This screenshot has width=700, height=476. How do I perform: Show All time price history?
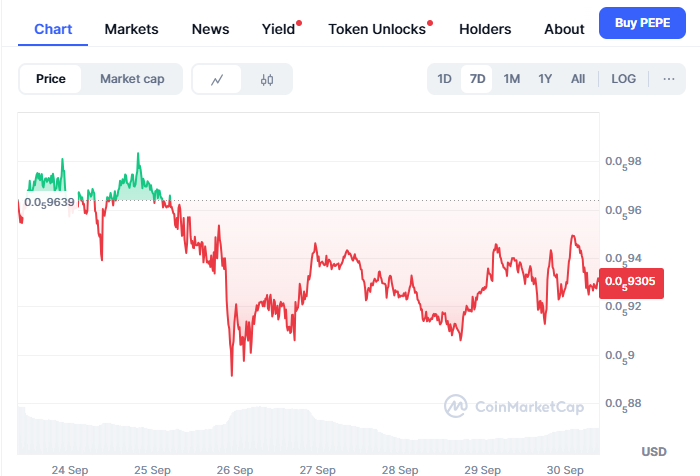[578, 79]
